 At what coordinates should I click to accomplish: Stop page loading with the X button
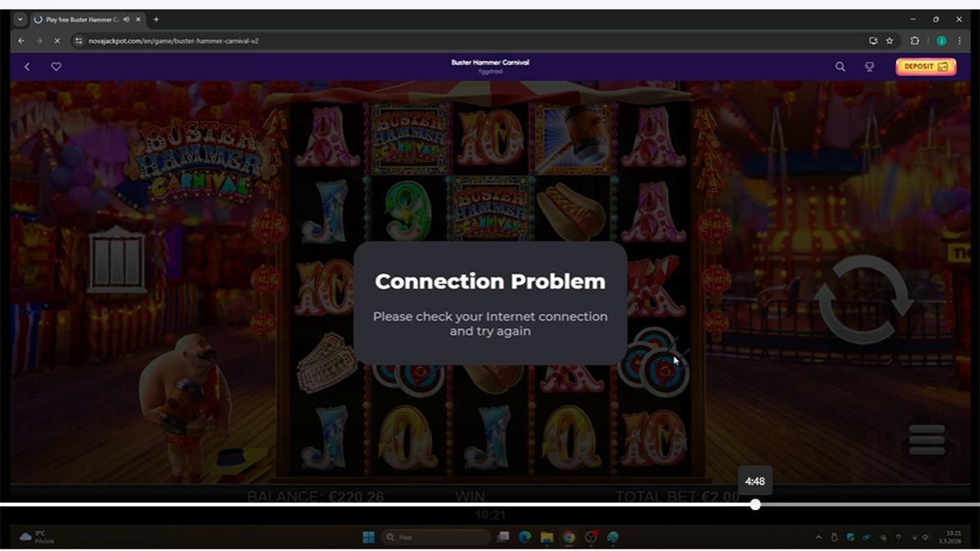[56, 40]
